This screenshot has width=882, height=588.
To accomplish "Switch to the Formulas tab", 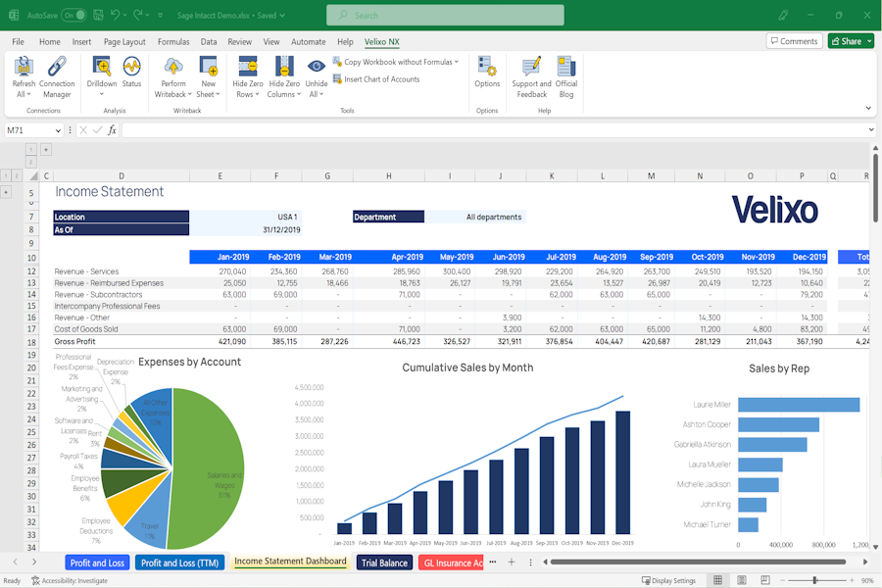I will point(173,41).
